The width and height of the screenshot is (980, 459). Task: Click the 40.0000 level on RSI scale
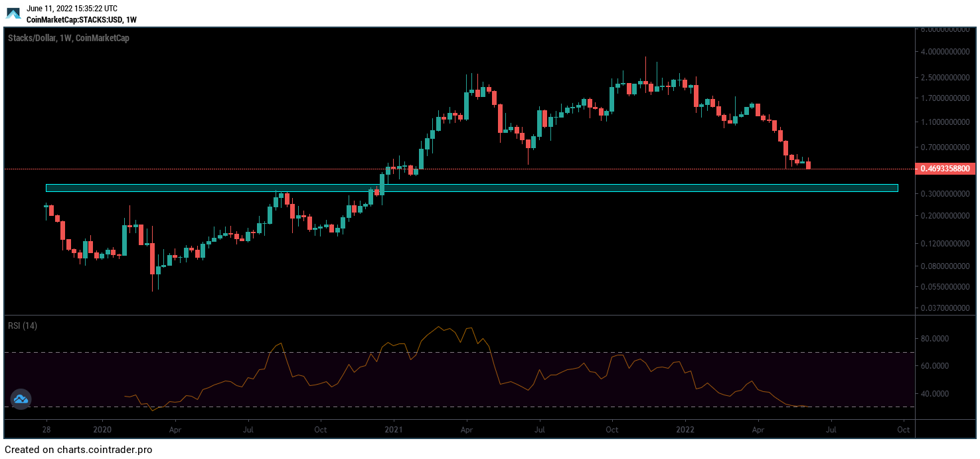click(938, 393)
